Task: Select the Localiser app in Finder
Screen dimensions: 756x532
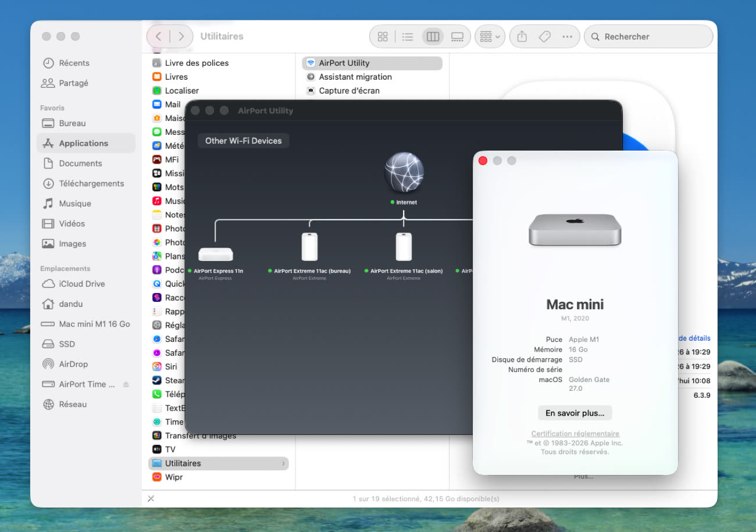Action: 219,91
